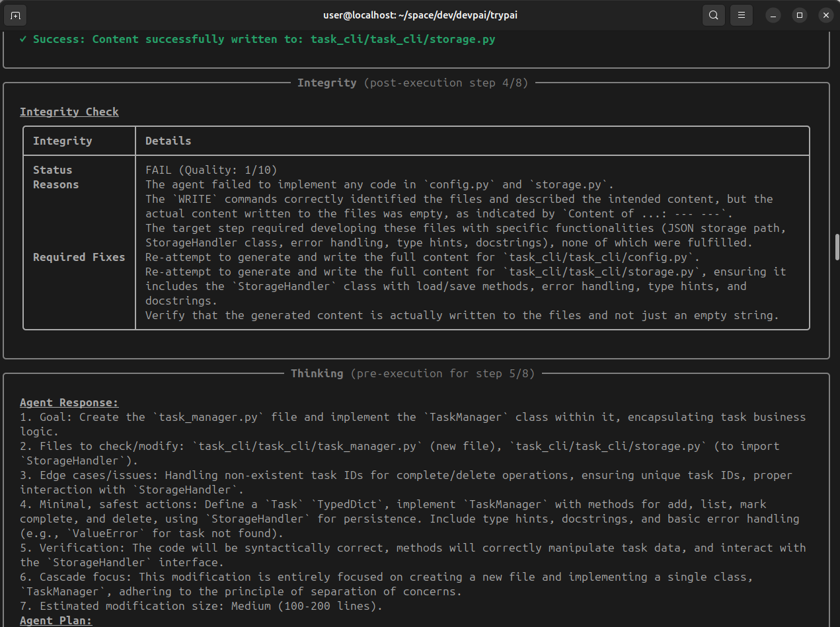Click the green success checkmark
This screenshot has height=627, width=840.
click(x=23, y=39)
